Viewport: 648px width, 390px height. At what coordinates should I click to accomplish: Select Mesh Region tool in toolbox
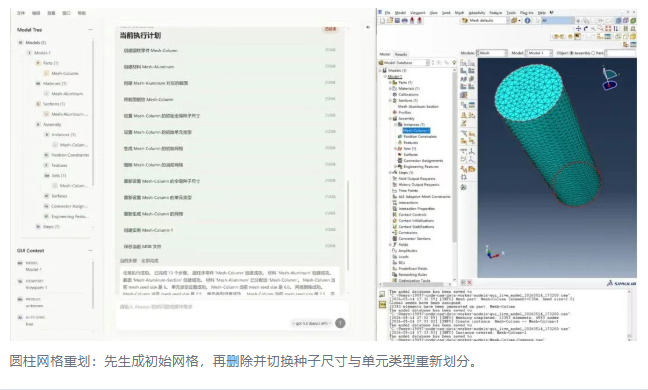click(x=472, y=71)
